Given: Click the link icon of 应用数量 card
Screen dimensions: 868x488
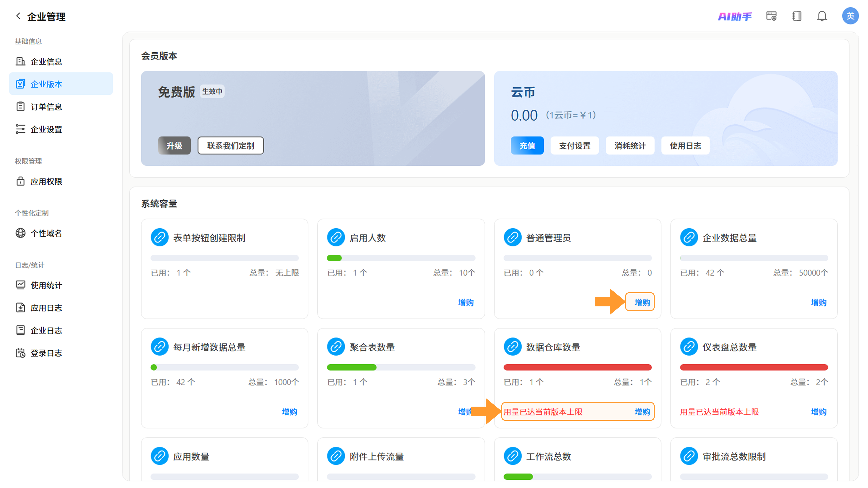Looking at the screenshot, I should 159,456.
